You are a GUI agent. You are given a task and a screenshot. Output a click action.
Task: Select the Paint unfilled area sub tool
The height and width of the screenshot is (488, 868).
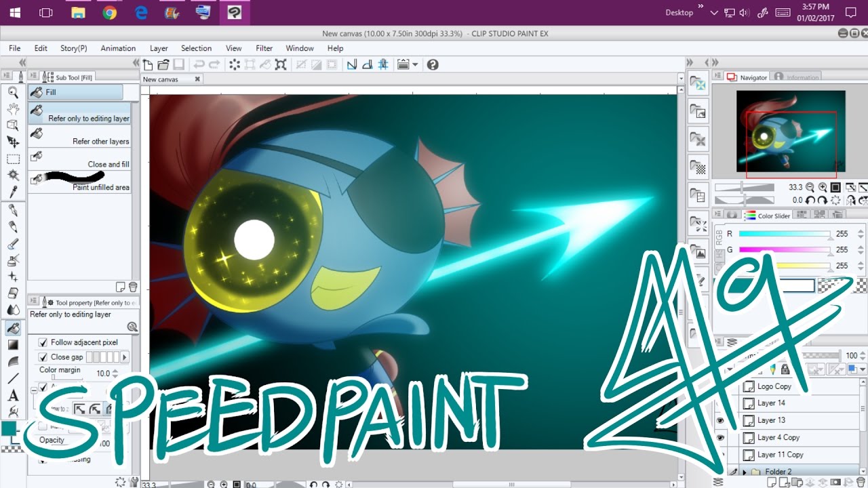click(79, 182)
